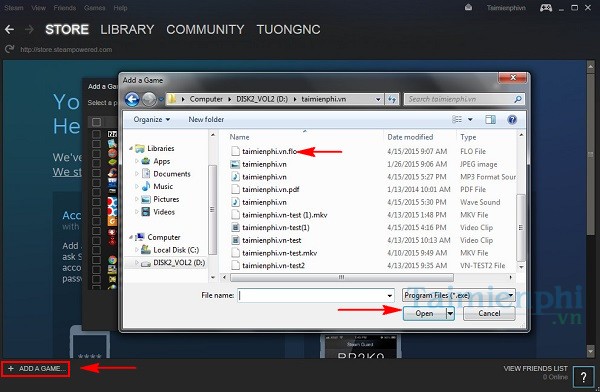Image resolution: width=600 pixels, height=392 pixels.
Task: Click DISK2_VOL2 (D:) in address breadcrumb
Action: point(262,99)
